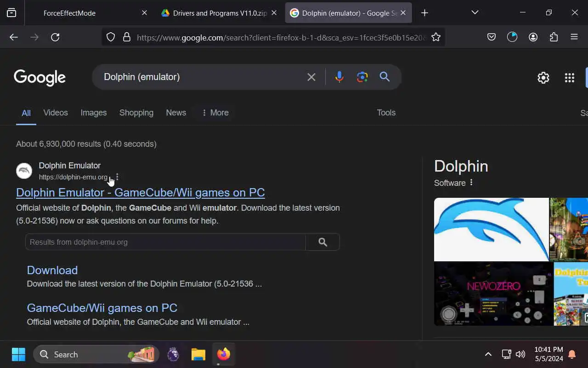Select the News search filter

pyautogui.click(x=176, y=113)
